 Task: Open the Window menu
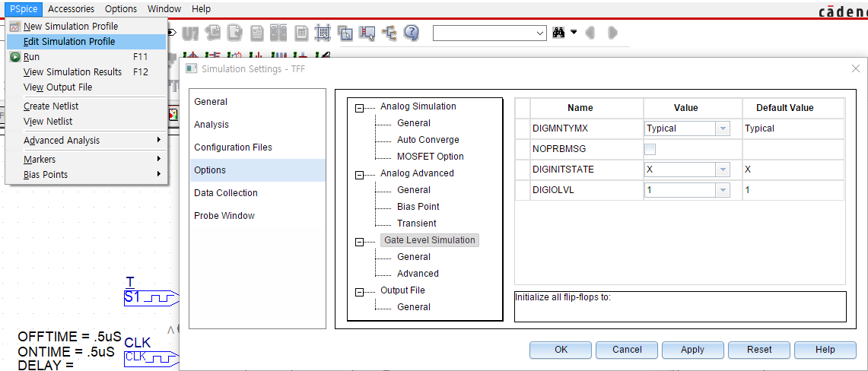click(x=164, y=9)
